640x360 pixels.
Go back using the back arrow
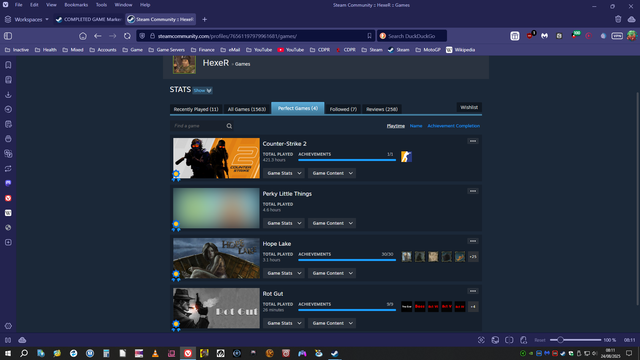pos(98,36)
